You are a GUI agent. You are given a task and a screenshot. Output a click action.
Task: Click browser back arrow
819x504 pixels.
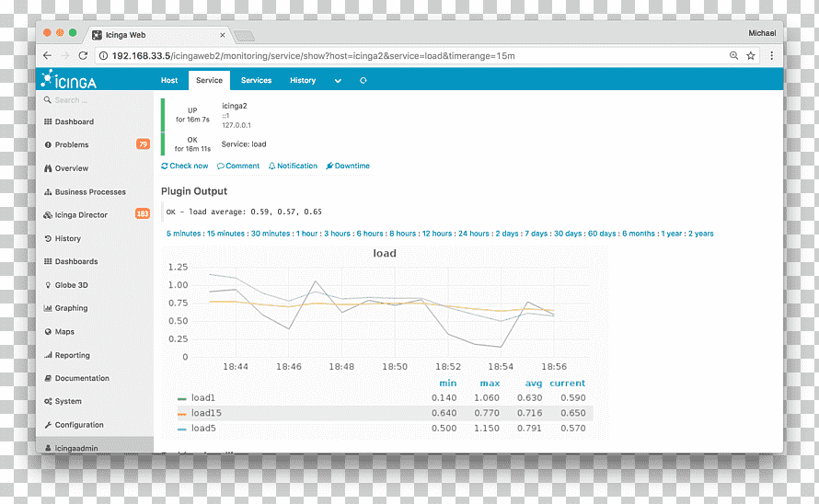tap(48, 55)
